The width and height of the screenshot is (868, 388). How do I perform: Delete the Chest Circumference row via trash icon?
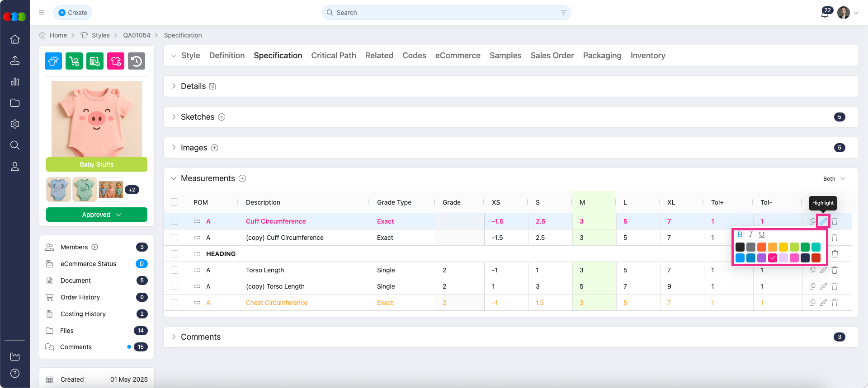[x=835, y=303]
